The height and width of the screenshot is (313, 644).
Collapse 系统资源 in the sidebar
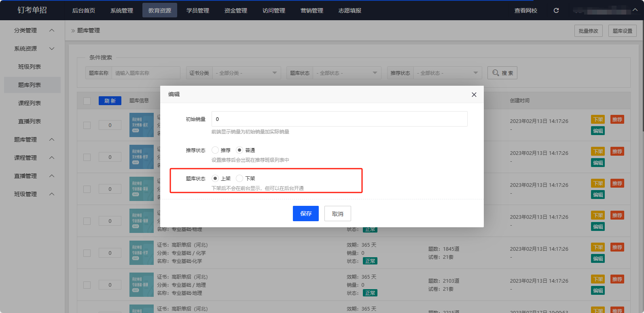pos(32,49)
